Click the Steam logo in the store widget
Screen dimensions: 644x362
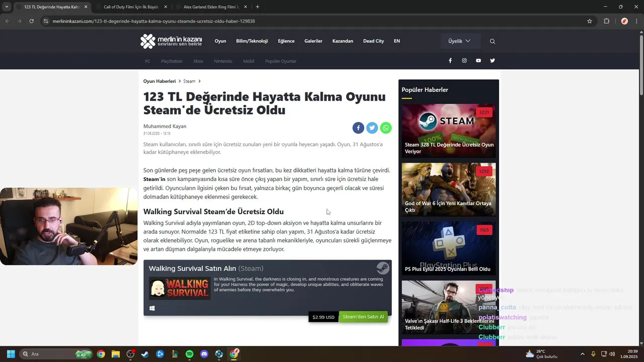383,267
